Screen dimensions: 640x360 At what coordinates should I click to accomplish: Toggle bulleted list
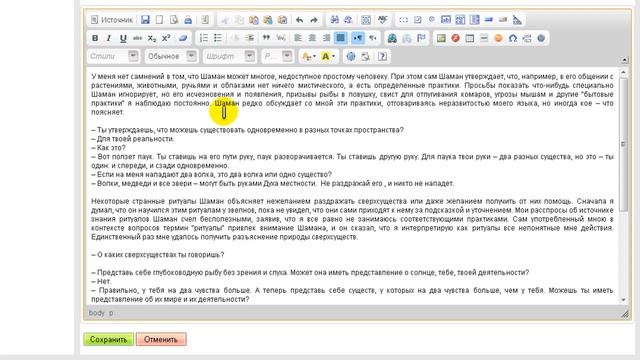click(x=218, y=38)
